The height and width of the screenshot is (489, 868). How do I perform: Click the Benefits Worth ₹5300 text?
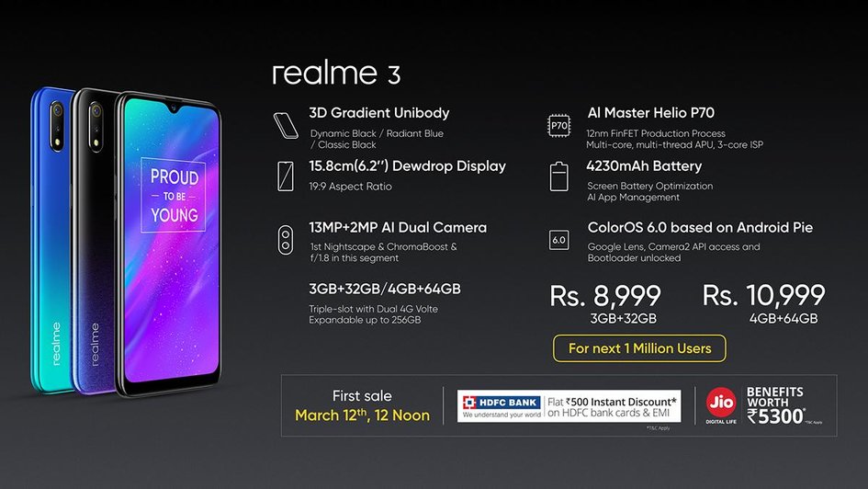(776, 405)
